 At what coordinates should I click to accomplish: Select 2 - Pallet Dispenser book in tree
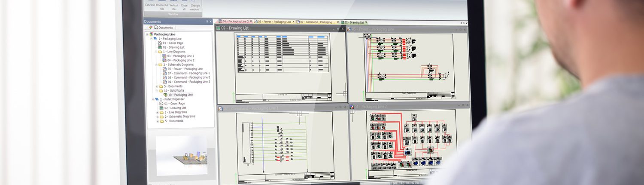(172, 99)
